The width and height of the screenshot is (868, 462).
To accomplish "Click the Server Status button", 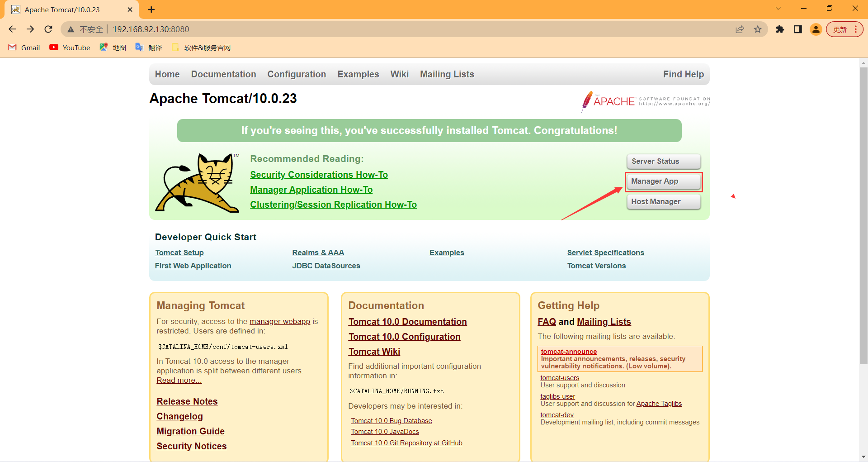I will pyautogui.click(x=664, y=161).
